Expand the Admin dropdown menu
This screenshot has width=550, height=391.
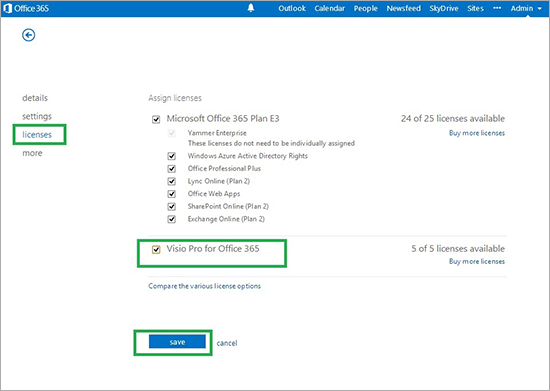pyautogui.click(x=526, y=8)
